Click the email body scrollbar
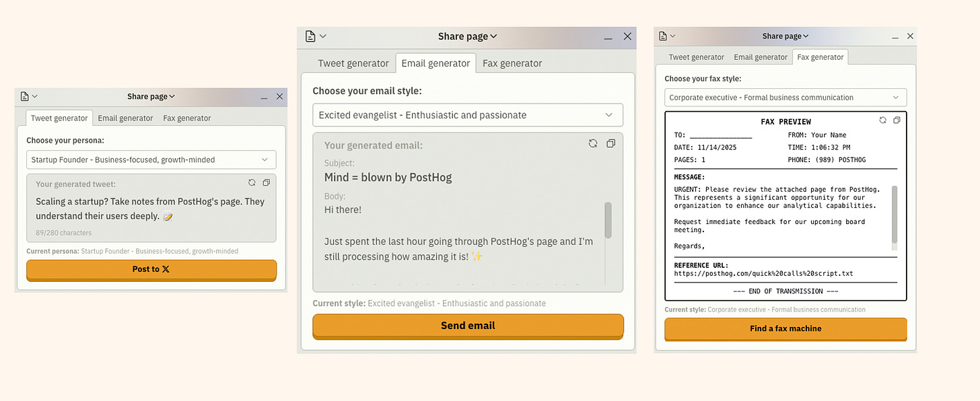Viewport: 980px width, 401px height. (608, 220)
